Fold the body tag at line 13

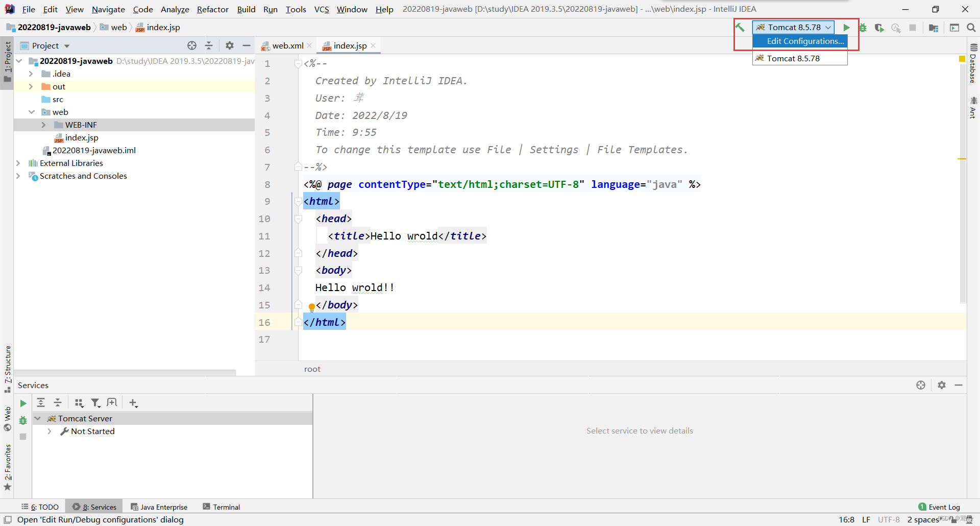298,270
